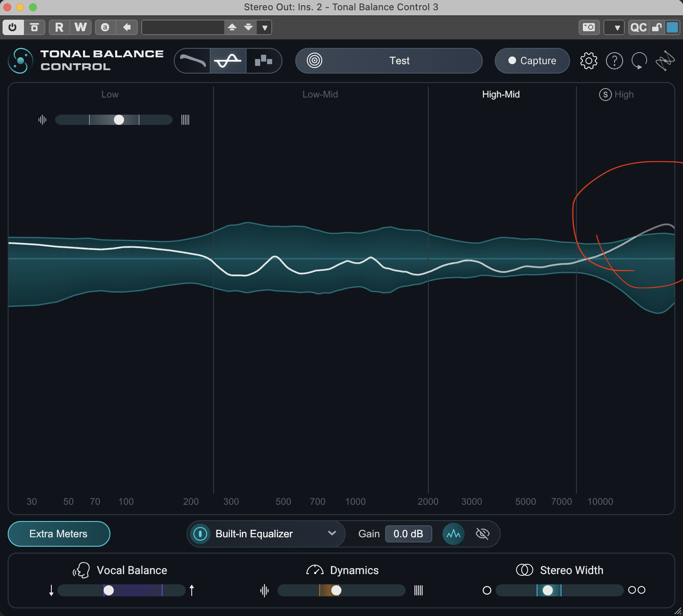Click the left arrow preset button
Screen dimensions: 683x616
(x=127, y=27)
